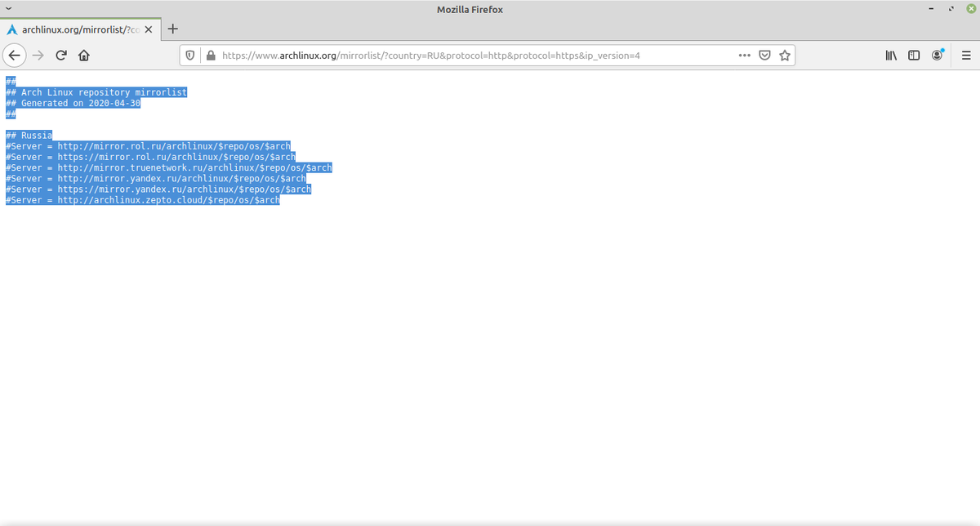
Task: Open the window menu in the title bar
Action: tap(8, 9)
